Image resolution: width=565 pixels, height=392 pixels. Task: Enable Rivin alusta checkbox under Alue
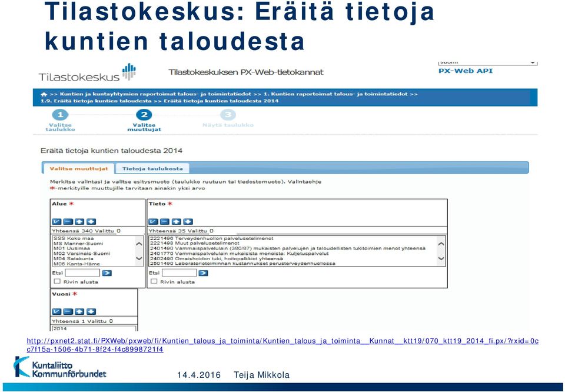click(57, 281)
